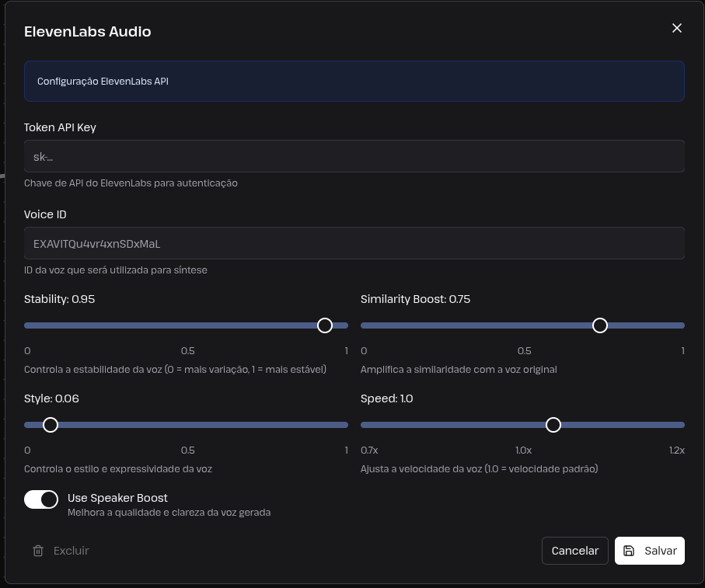Viewport: 705px width, 588px height.
Task: Click the ElevenLabs Audio dialog title
Action: tap(87, 31)
